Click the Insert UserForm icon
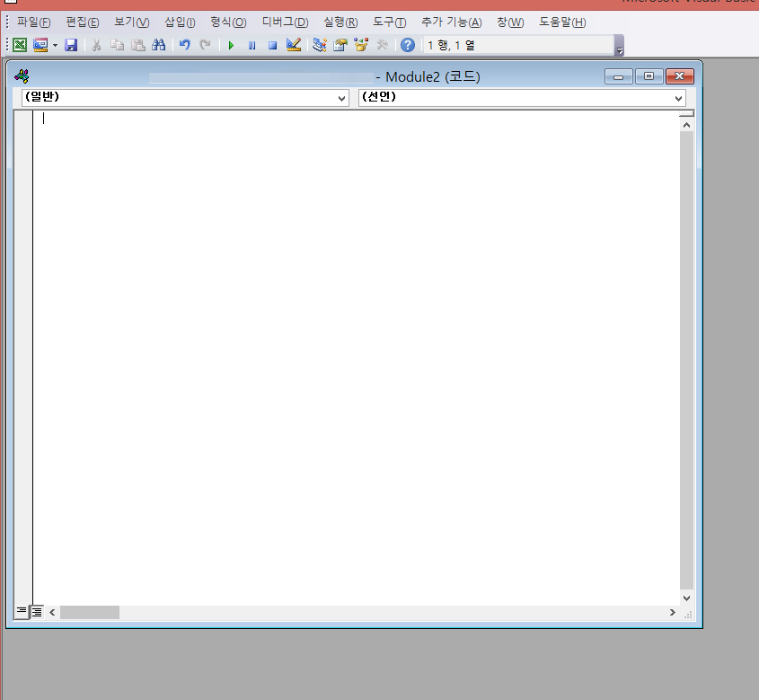 point(40,45)
